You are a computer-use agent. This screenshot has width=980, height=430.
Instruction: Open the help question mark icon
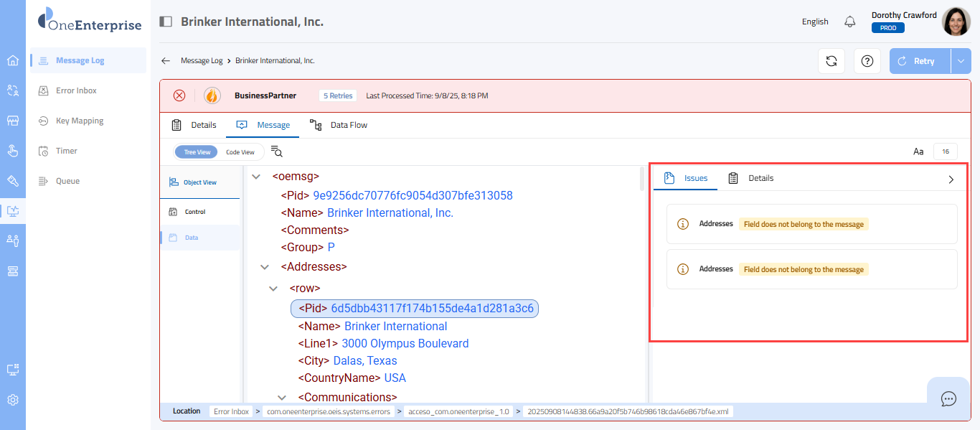867,61
